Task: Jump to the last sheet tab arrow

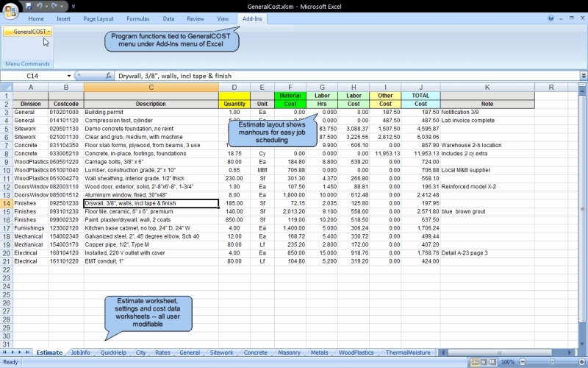Action: tap(28, 353)
